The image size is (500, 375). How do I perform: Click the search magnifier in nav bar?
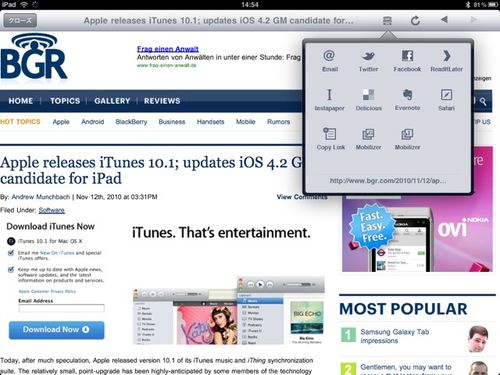[x=483, y=101]
